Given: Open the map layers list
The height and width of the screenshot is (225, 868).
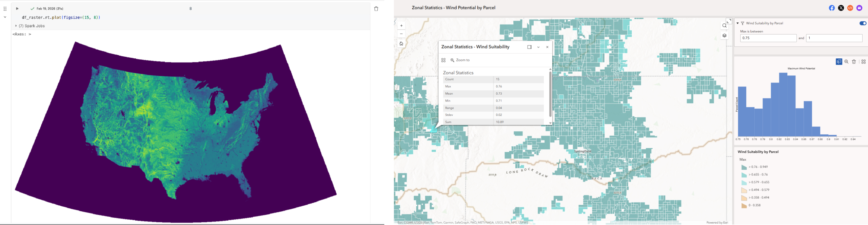Looking at the screenshot, I should pos(724,36).
